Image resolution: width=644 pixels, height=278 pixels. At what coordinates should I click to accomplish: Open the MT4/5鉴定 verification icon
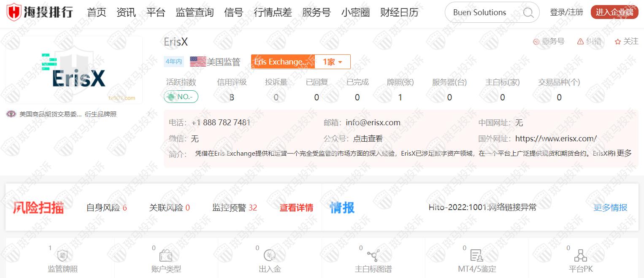click(476, 256)
